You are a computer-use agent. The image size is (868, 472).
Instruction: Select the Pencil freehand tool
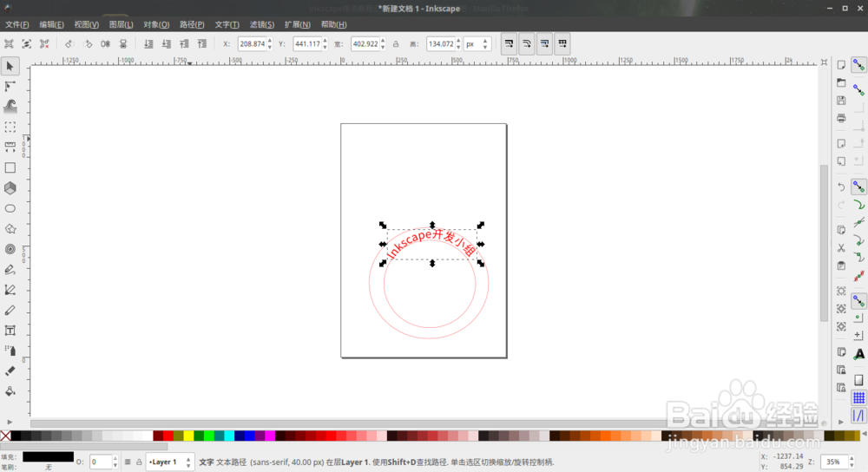(x=10, y=270)
